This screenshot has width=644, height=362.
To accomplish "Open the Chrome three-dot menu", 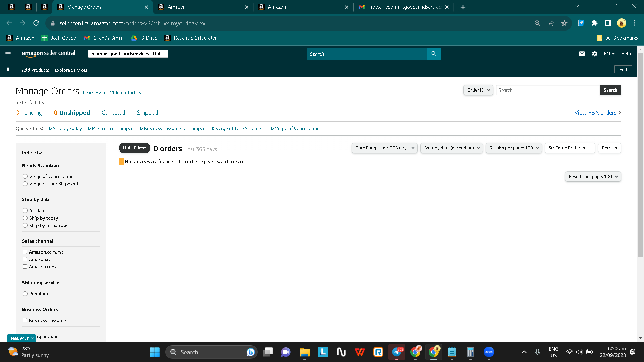I will 635,23.
